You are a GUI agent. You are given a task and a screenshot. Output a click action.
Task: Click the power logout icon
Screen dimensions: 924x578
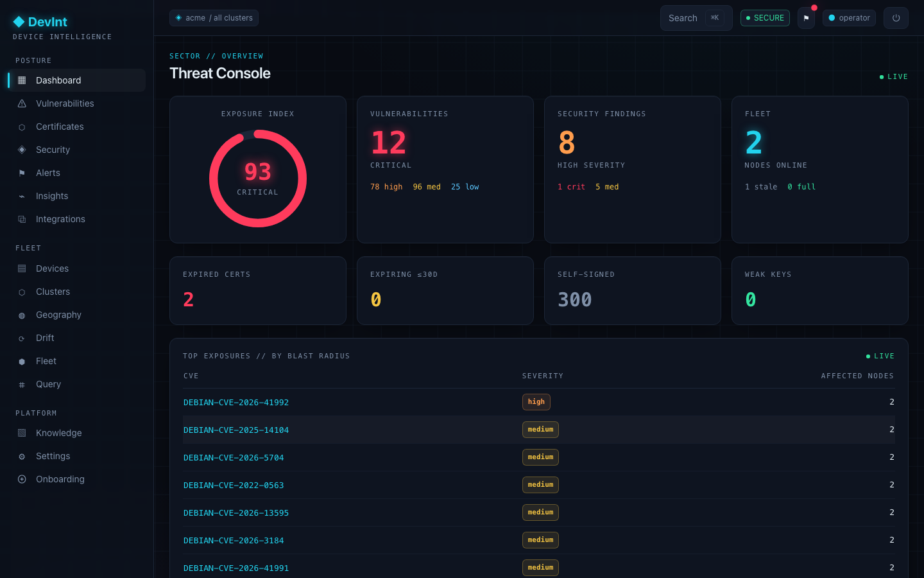click(896, 18)
